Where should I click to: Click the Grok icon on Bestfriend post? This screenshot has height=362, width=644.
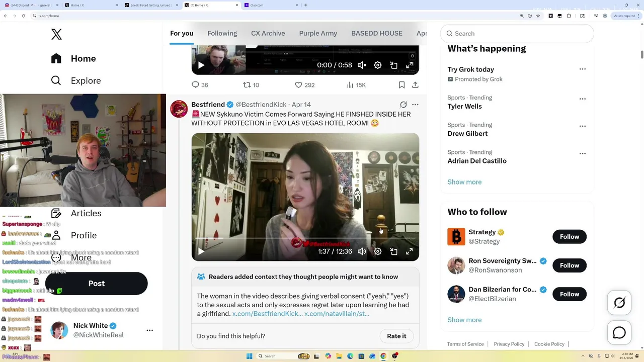(404, 105)
